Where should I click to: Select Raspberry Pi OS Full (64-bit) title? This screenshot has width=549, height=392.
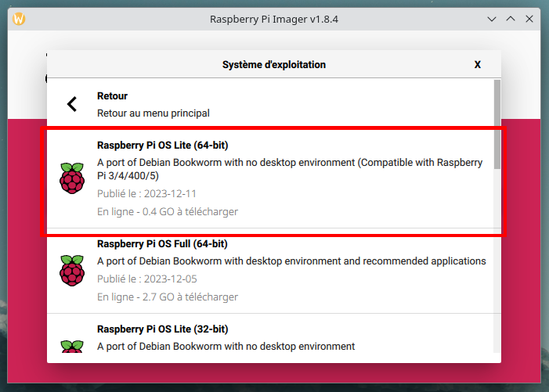[162, 244]
